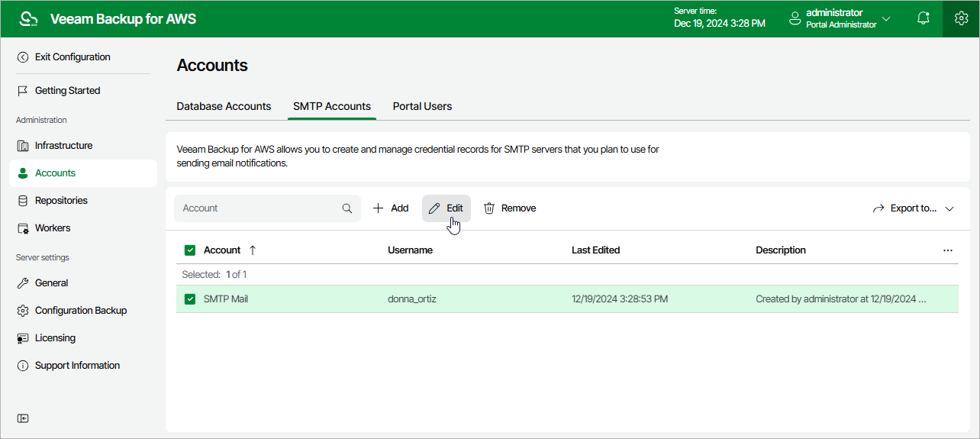Click the Support Information info icon

click(23, 366)
